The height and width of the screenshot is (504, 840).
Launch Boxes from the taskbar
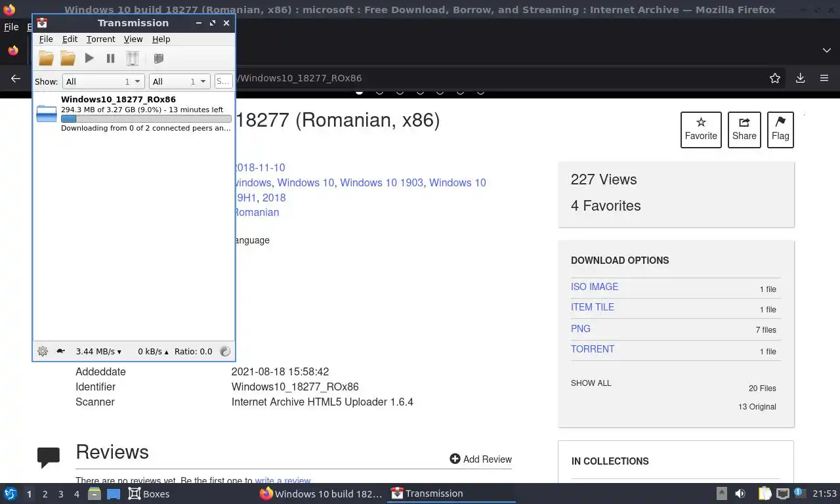(x=149, y=493)
